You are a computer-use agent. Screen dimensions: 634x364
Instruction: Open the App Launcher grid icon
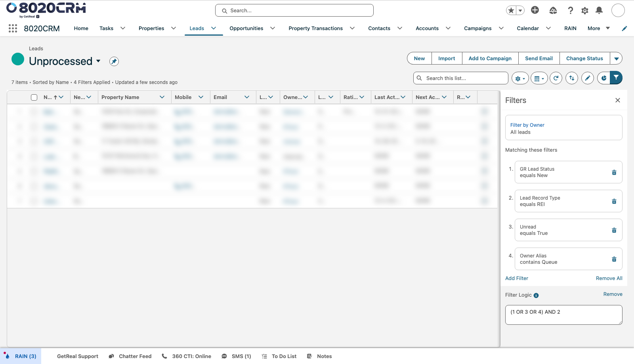click(13, 28)
